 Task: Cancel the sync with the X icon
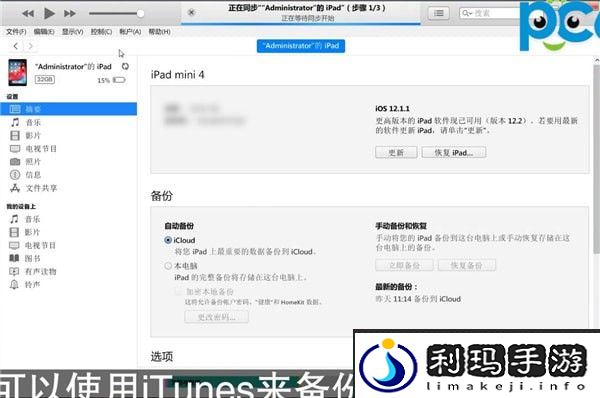[x=191, y=13]
